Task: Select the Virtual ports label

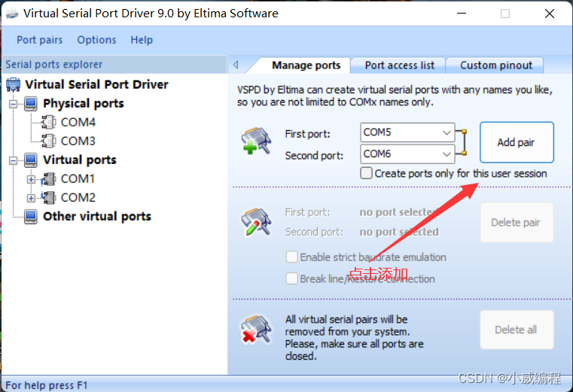Action: pyautogui.click(x=80, y=160)
